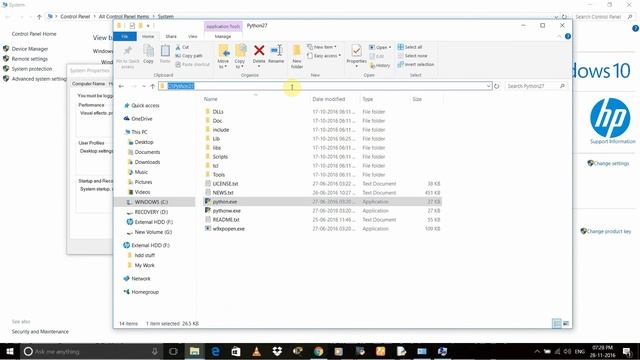Click the Pin to Quick access icon
This screenshot has width=640, height=360.
click(128, 51)
